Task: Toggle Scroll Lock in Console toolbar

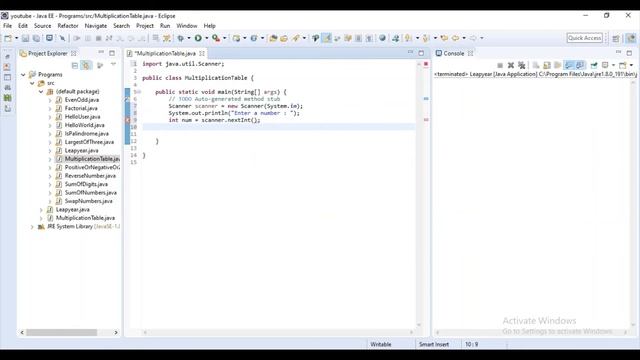Action: click(547, 65)
